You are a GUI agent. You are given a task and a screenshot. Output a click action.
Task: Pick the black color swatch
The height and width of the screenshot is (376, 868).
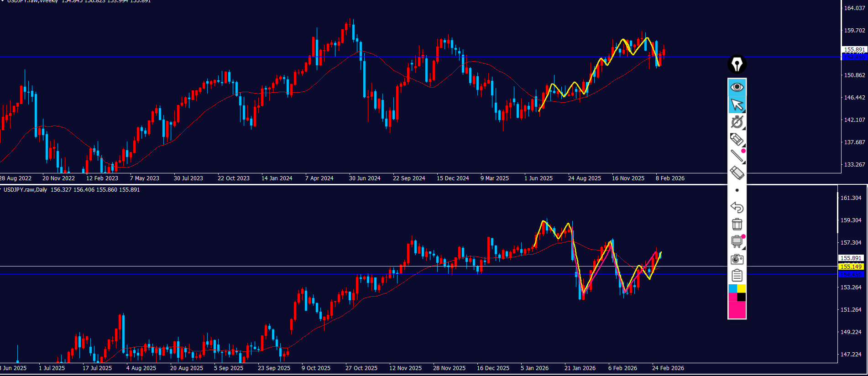point(741,297)
